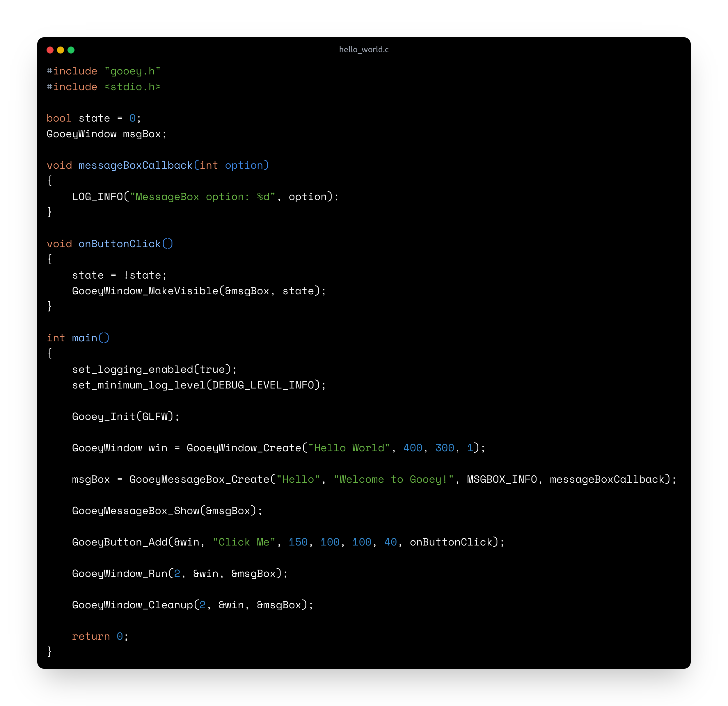Click the LOG_INFO call line
The width and height of the screenshot is (728, 706).
coord(205,197)
